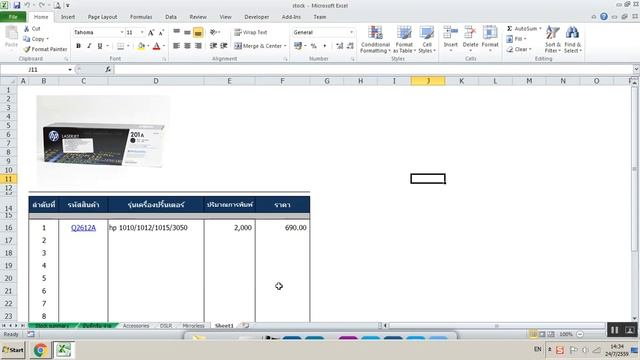Viewport: 640px width, 360px height.
Task: Open the Copy dropdown arrow
Action: (x=48, y=39)
